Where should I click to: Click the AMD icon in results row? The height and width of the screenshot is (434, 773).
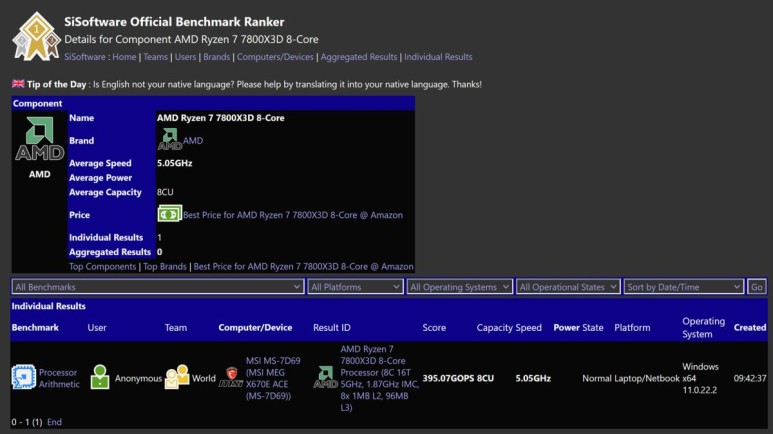coord(325,378)
